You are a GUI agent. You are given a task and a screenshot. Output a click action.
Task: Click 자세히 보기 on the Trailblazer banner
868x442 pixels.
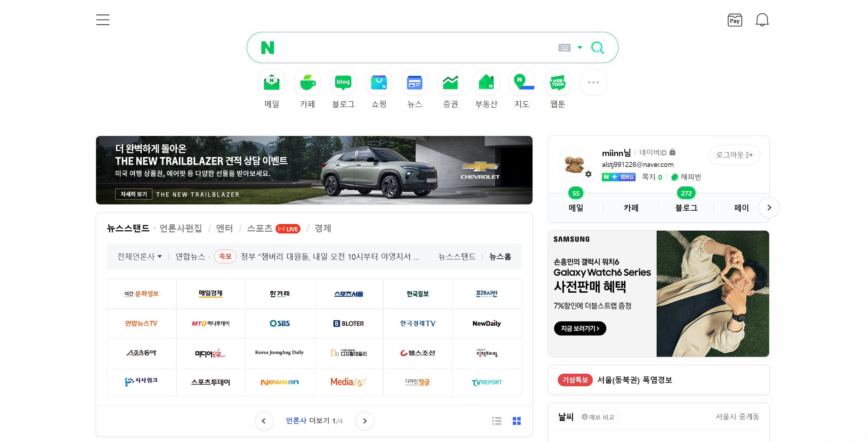pyautogui.click(x=134, y=194)
